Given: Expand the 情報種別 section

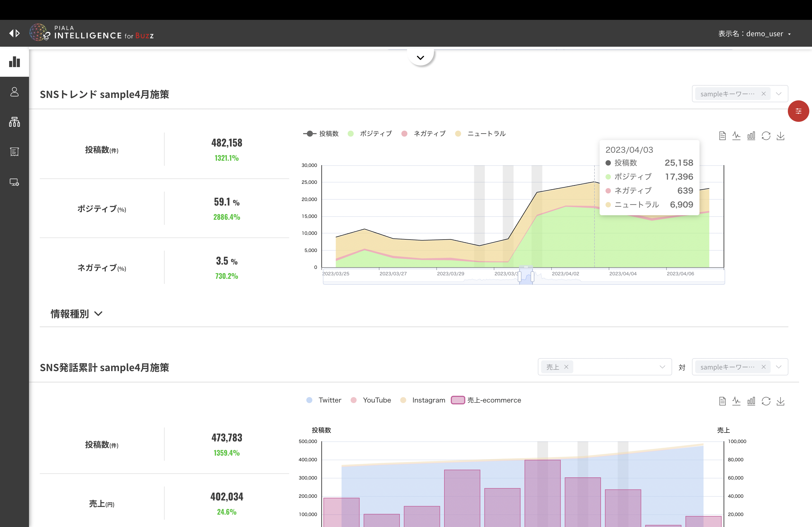Looking at the screenshot, I should point(77,314).
